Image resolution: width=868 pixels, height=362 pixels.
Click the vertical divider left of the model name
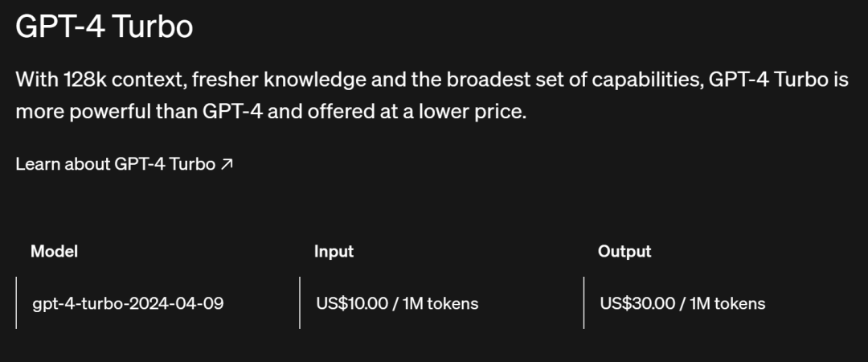pos(16,302)
